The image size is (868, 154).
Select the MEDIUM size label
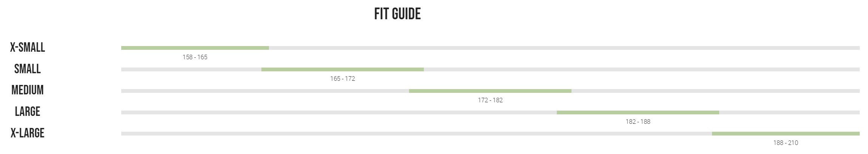tap(28, 90)
